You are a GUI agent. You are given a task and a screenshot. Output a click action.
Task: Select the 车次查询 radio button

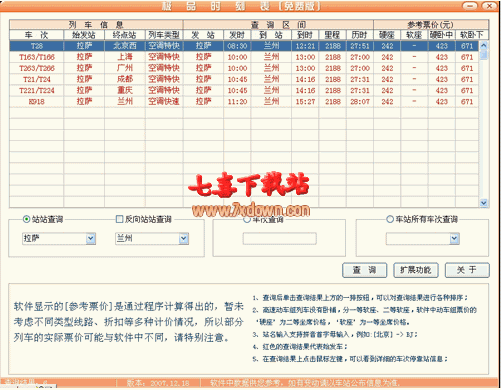[247, 220]
